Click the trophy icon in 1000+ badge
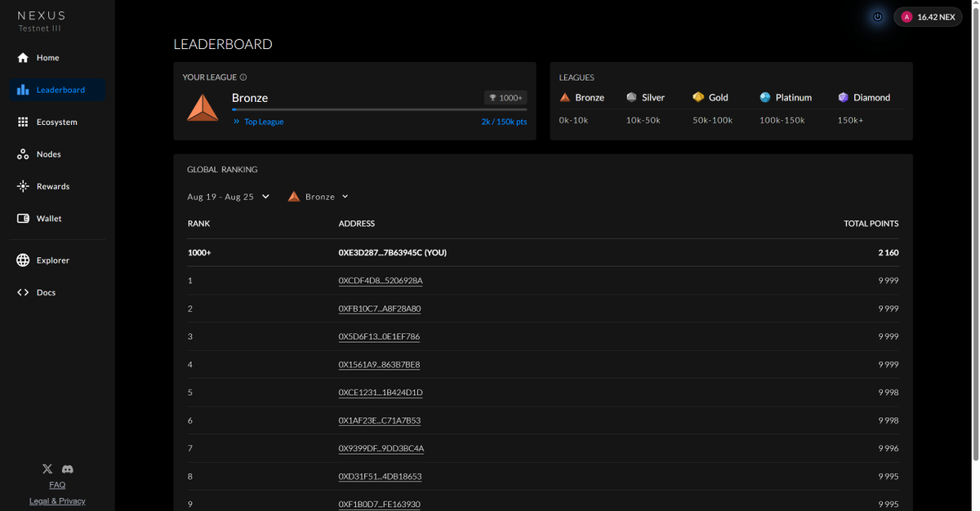The width and height of the screenshot is (980, 511). [x=492, y=98]
